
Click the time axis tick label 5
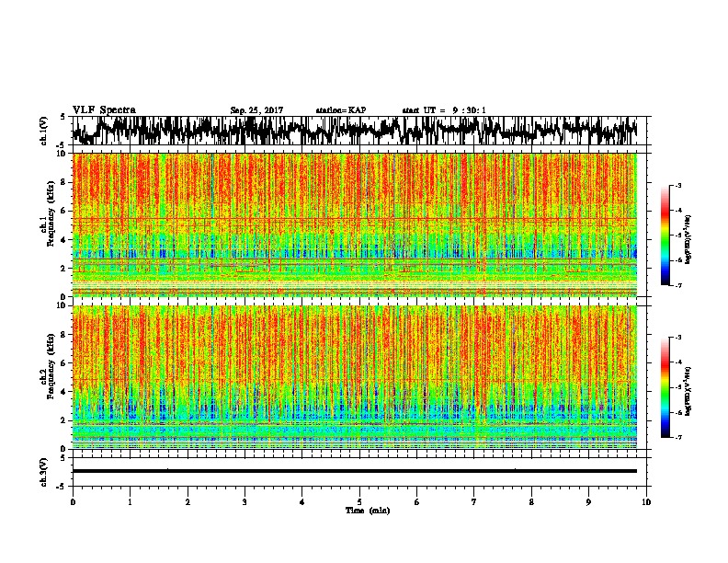[359, 502]
